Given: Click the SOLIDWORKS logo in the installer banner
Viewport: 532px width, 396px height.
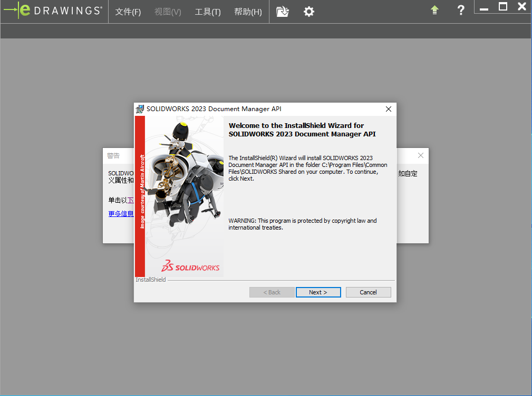Looking at the screenshot, I should [x=190, y=266].
